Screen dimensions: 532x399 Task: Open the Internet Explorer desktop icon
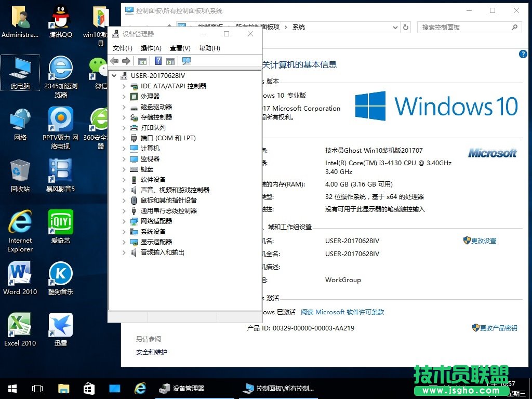click(x=20, y=231)
